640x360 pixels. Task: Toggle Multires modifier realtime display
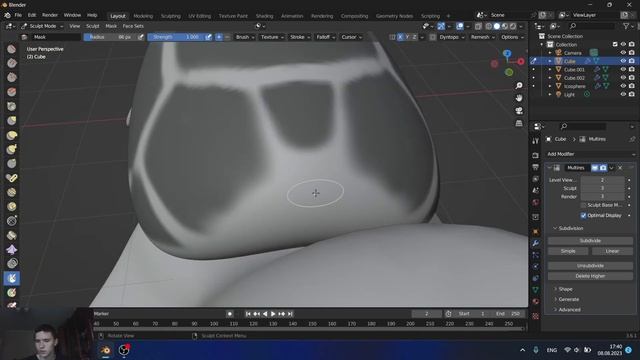point(595,168)
